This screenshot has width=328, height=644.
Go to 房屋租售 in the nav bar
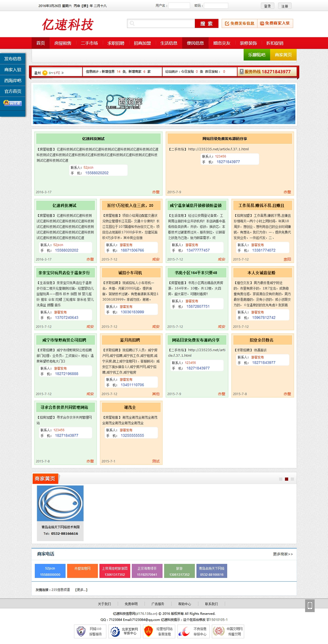pyautogui.click(x=63, y=43)
